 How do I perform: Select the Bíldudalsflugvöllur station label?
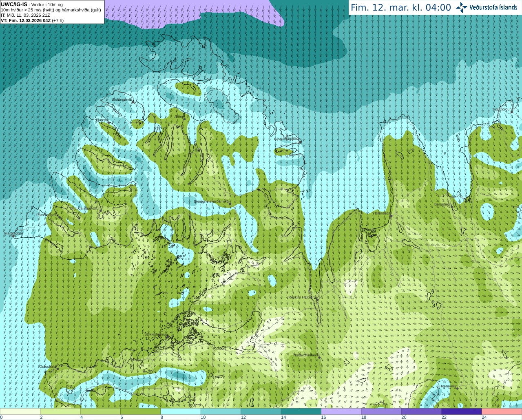tap(85, 208)
